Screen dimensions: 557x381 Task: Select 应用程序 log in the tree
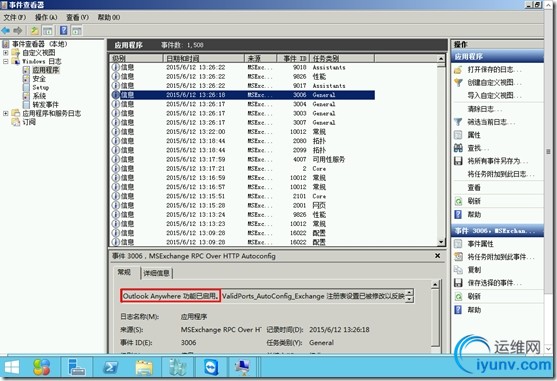(x=46, y=70)
